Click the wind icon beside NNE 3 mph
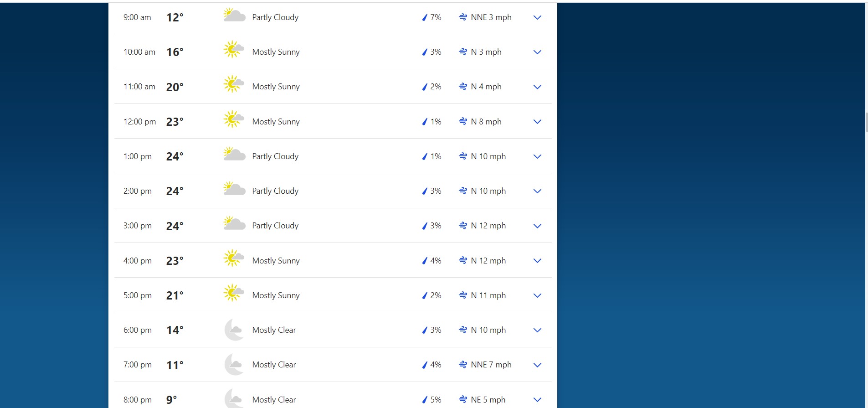 [463, 17]
